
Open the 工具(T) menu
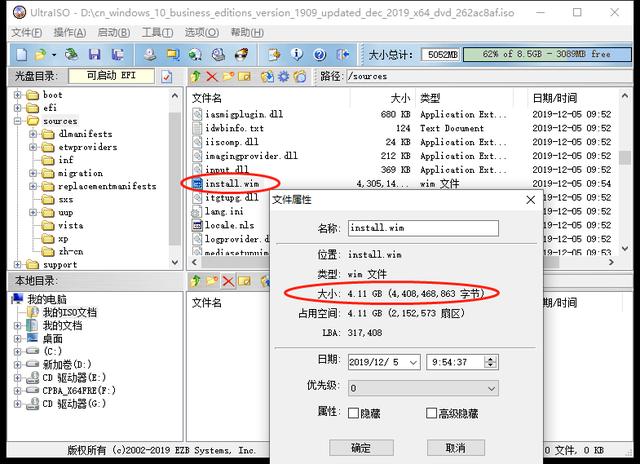point(158,32)
